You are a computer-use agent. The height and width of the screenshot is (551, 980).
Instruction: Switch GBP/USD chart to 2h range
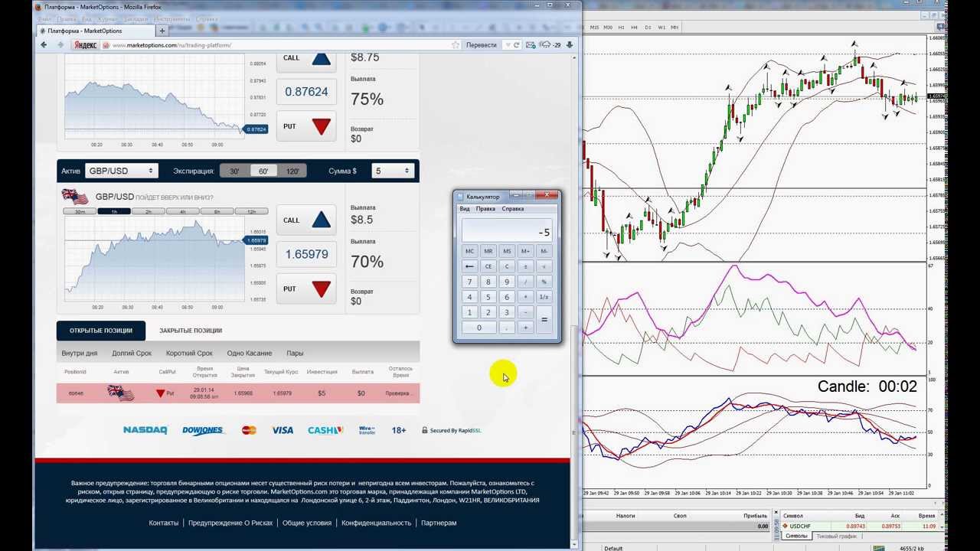149,211
